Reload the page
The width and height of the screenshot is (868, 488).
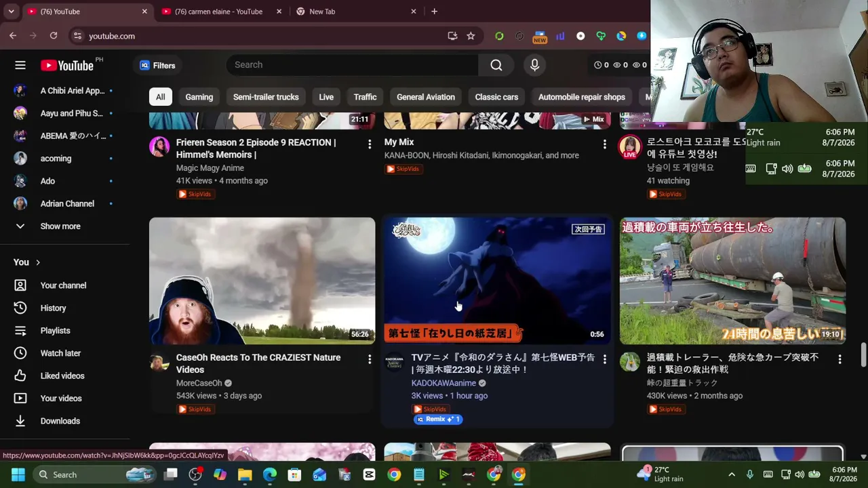click(54, 36)
